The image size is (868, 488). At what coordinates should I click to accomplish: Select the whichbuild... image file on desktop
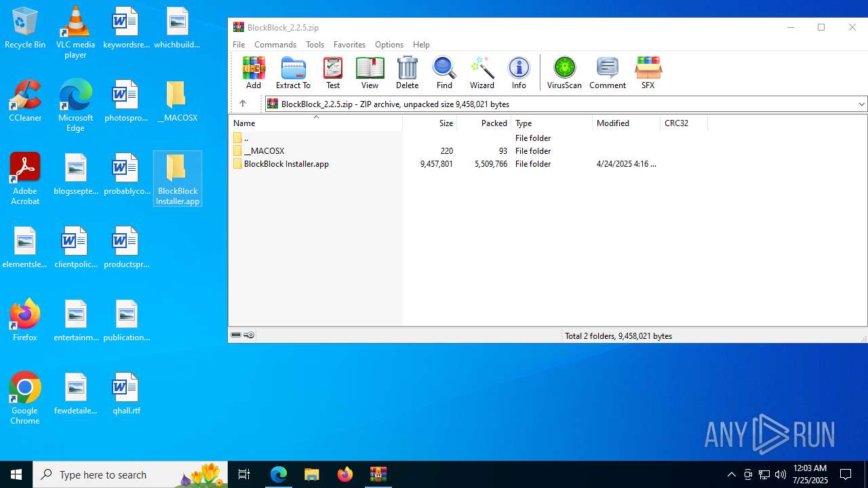(177, 28)
